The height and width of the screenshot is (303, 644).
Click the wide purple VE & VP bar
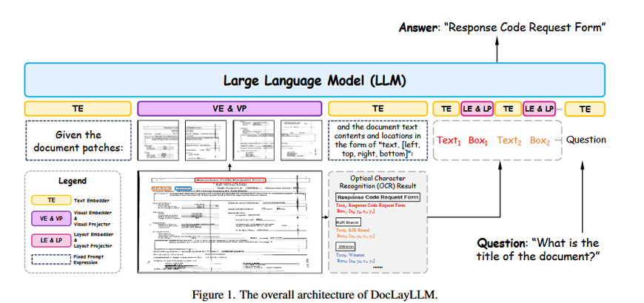[x=229, y=109]
